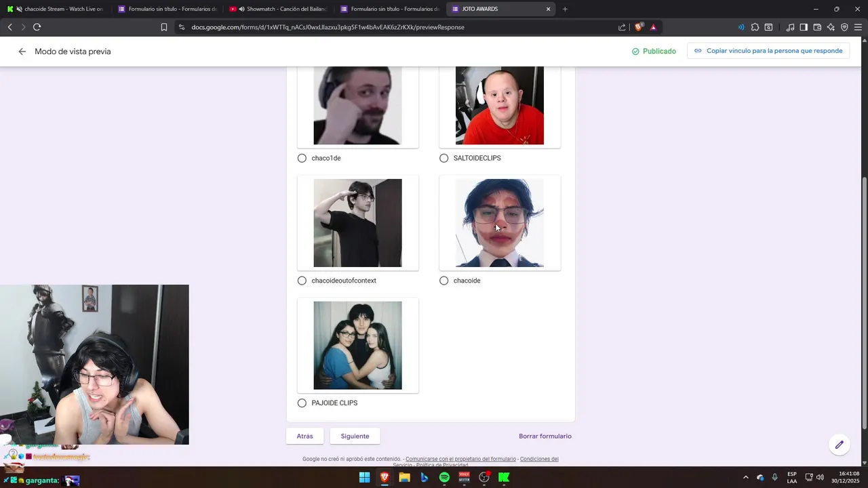Click the tab search icon in toolbar

click(768, 27)
